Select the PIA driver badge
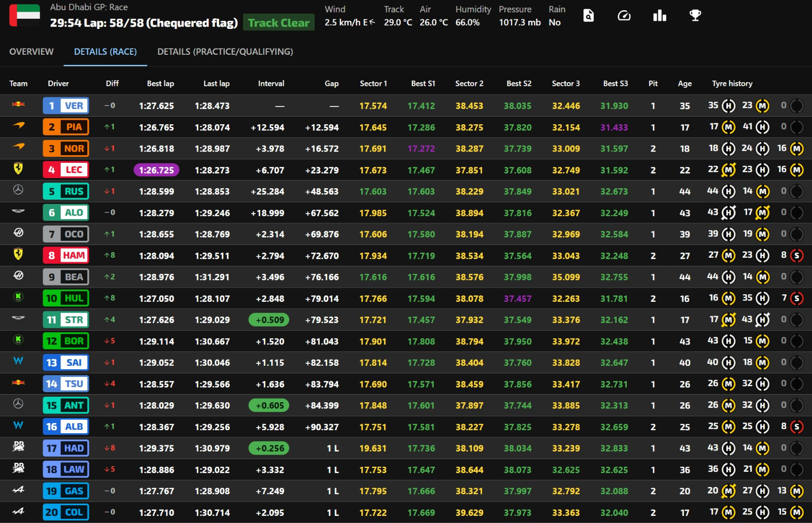The width and height of the screenshot is (812, 523). (x=66, y=127)
